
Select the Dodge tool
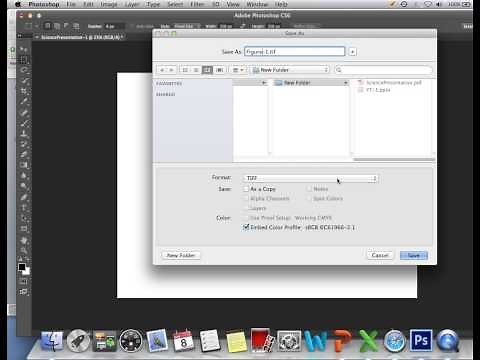pyautogui.click(x=24, y=186)
